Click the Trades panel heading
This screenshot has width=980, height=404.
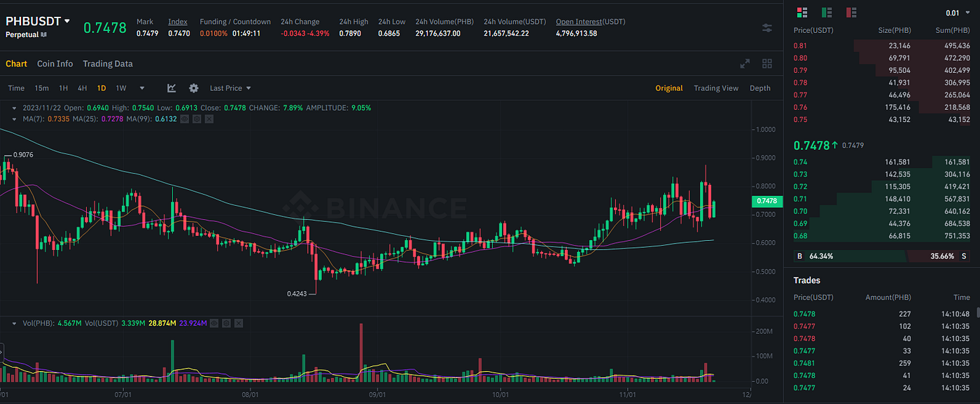[x=806, y=281]
